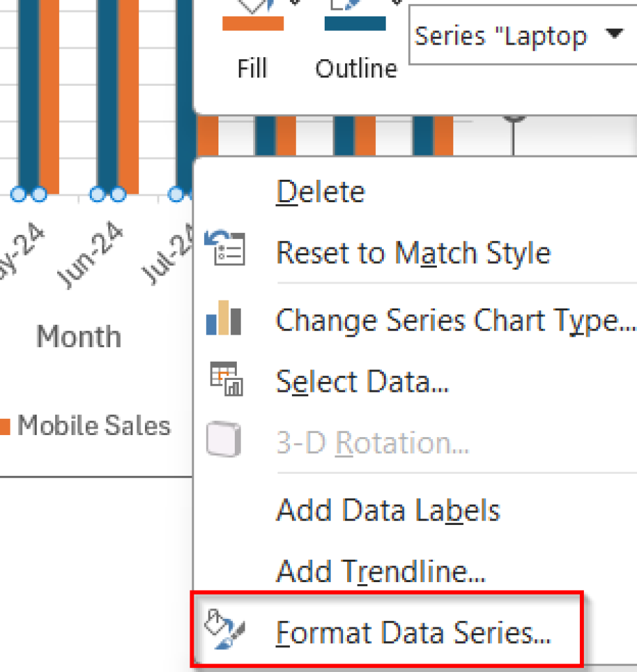Screen dimensions: 637x672
Task: Click Add Trendline
Action: coord(380,571)
